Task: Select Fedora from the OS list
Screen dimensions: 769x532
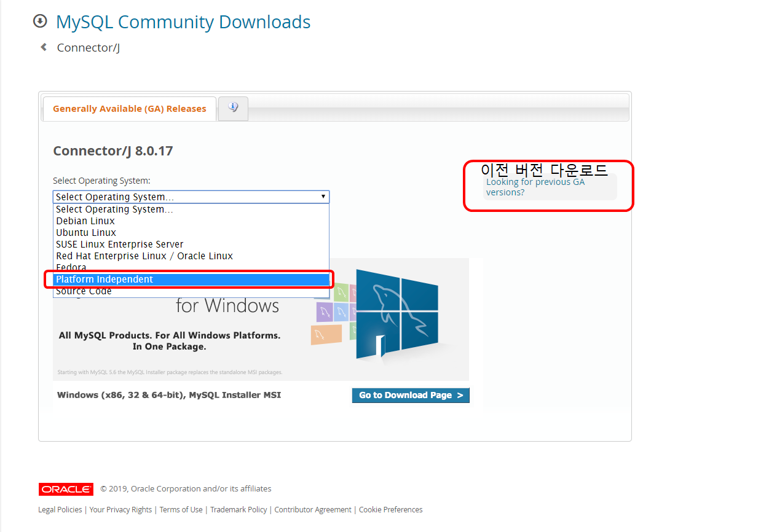Action: point(191,268)
